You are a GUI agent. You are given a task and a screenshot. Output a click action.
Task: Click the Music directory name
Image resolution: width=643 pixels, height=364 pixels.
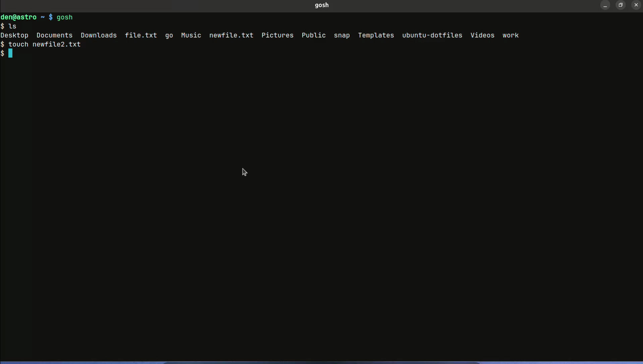pyautogui.click(x=191, y=35)
